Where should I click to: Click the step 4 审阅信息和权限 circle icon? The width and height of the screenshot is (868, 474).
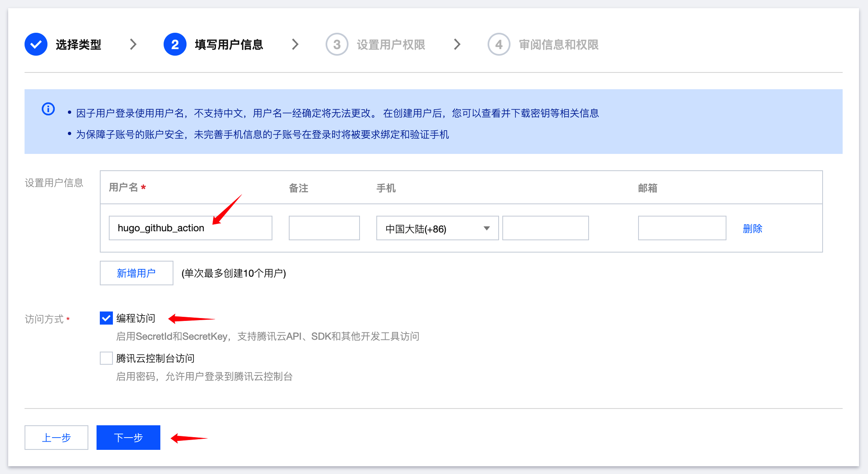(x=498, y=44)
